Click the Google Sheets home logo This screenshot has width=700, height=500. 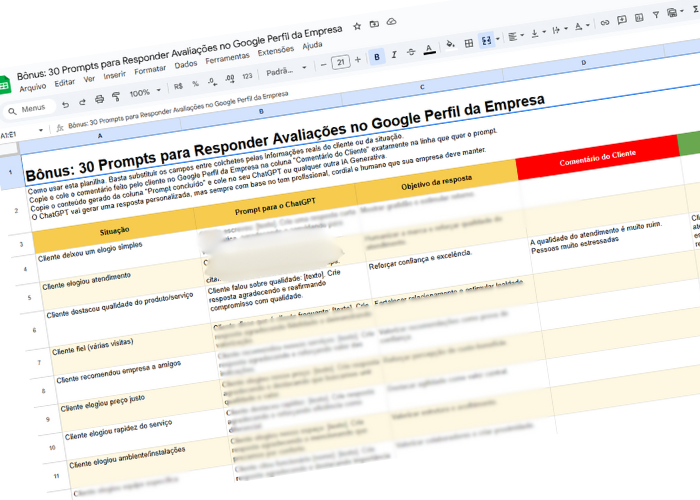(4, 85)
